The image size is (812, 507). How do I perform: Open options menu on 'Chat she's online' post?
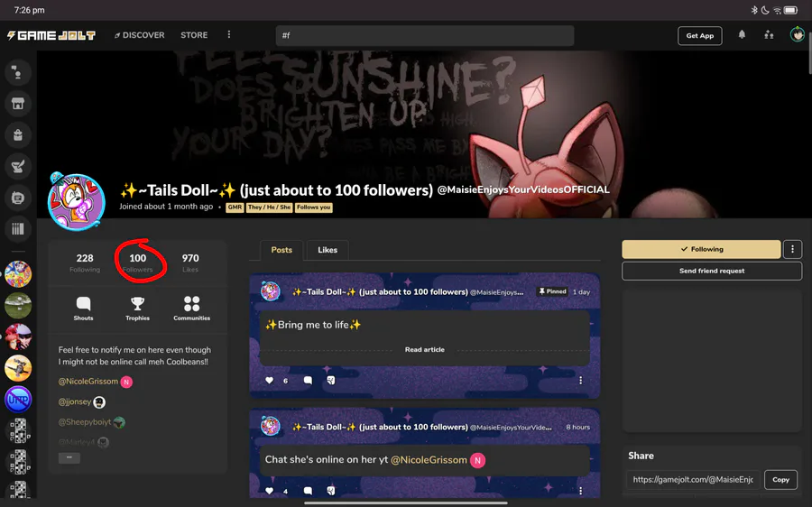coord(580,491)
